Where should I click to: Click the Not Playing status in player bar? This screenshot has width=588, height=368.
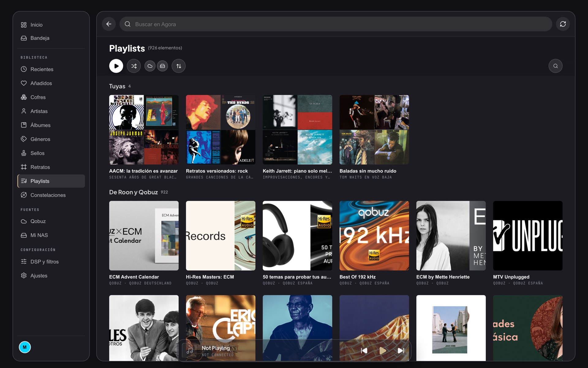coord(216,348)
